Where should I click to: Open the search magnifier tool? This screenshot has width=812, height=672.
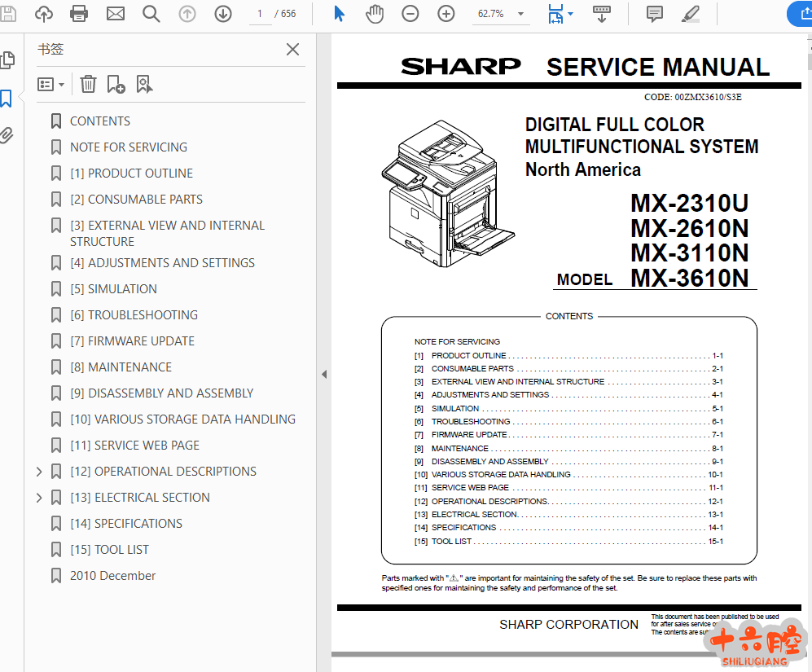pos(151,14)
